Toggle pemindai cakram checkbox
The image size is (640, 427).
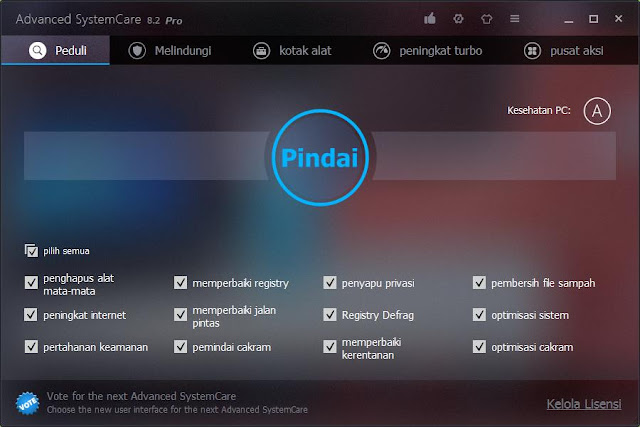(x=180, y=346)
